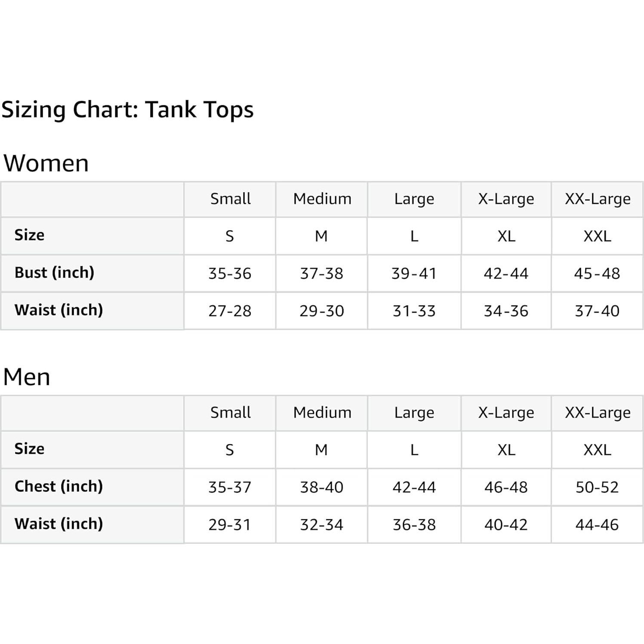Select the Women's bust value 45-48
Image resolution: width=644 pixels, height=644 pixels.
(x=597, y=274)
